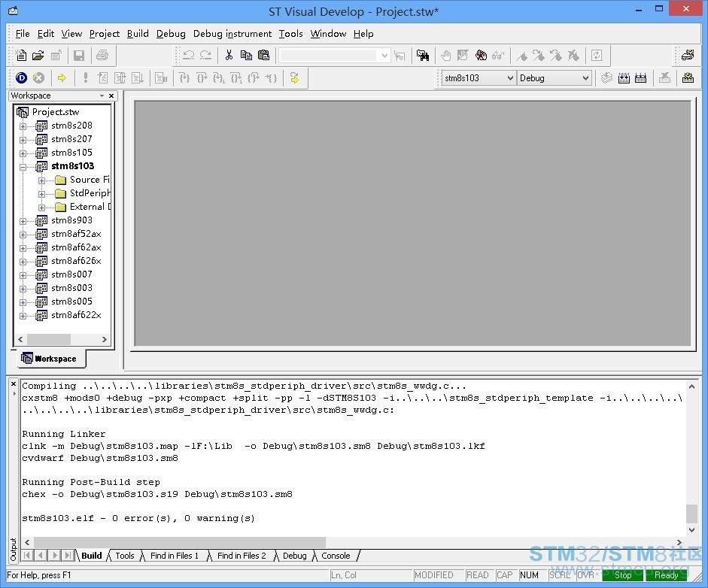Click output pane horizontal scrollbar right arrow
The height and width of the screenshot is (588, 708).
(679, 542)
